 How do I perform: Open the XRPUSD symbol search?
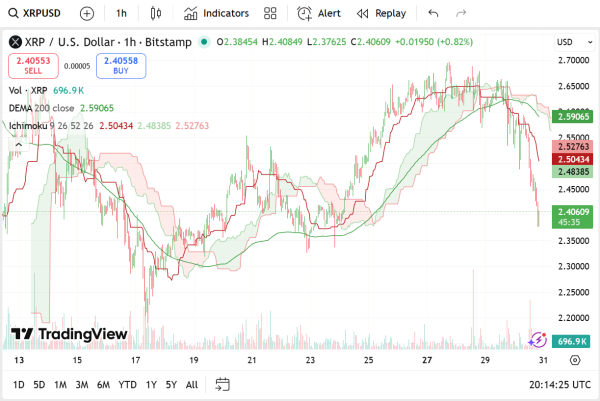point(37,14)
